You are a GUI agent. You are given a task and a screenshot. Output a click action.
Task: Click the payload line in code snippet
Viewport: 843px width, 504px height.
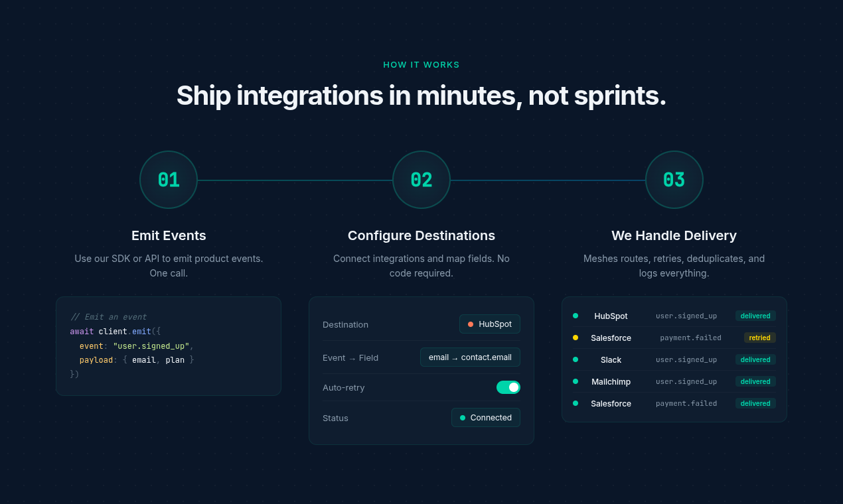click(137, 360)
